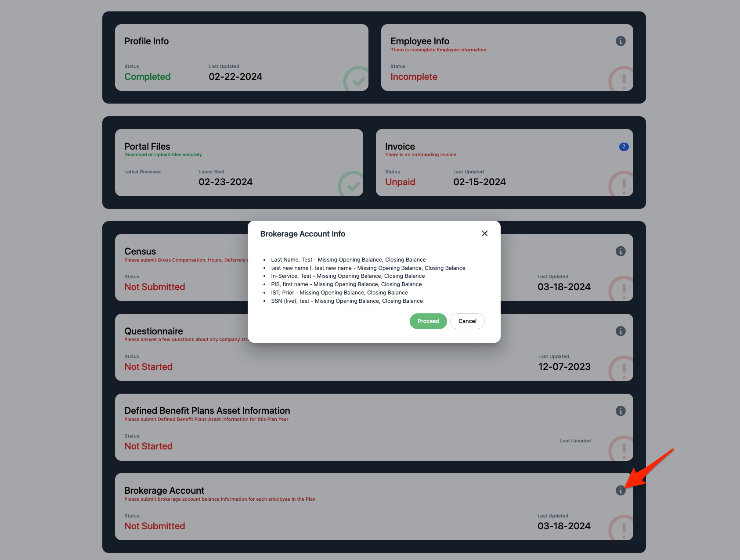The image size is (740, 560).
Task: Click the Employee Info red warning icon
Action: [x=622, y=80]
